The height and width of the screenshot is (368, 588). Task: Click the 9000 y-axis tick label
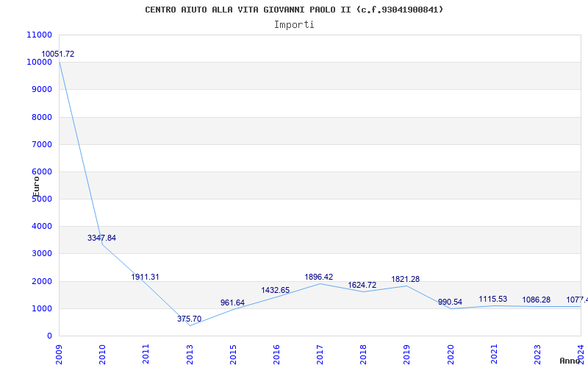42,89
